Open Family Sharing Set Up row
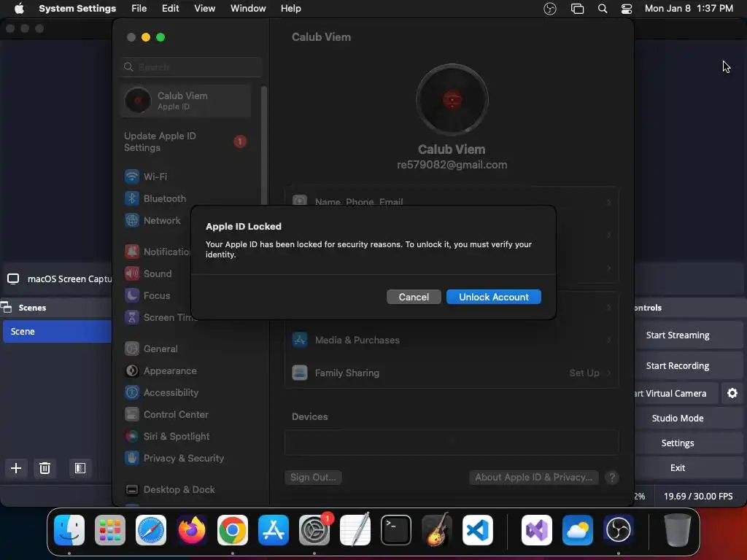Image resolution: width=747 pixels, height=560 pixels. 451,373
